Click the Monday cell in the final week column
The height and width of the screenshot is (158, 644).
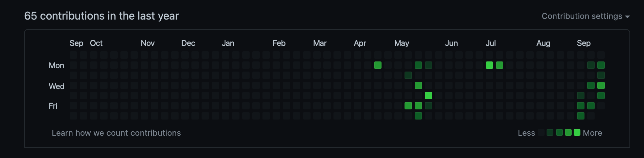601,65
